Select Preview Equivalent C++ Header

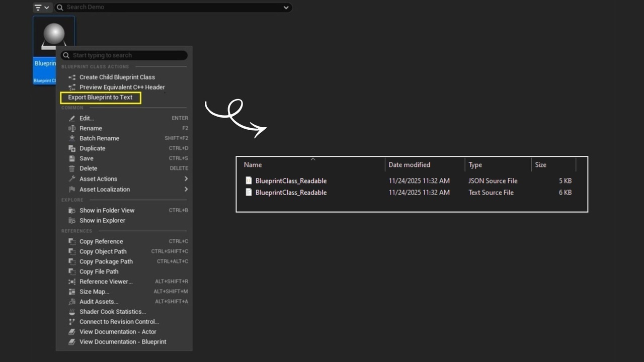click(x=122, y=87)
